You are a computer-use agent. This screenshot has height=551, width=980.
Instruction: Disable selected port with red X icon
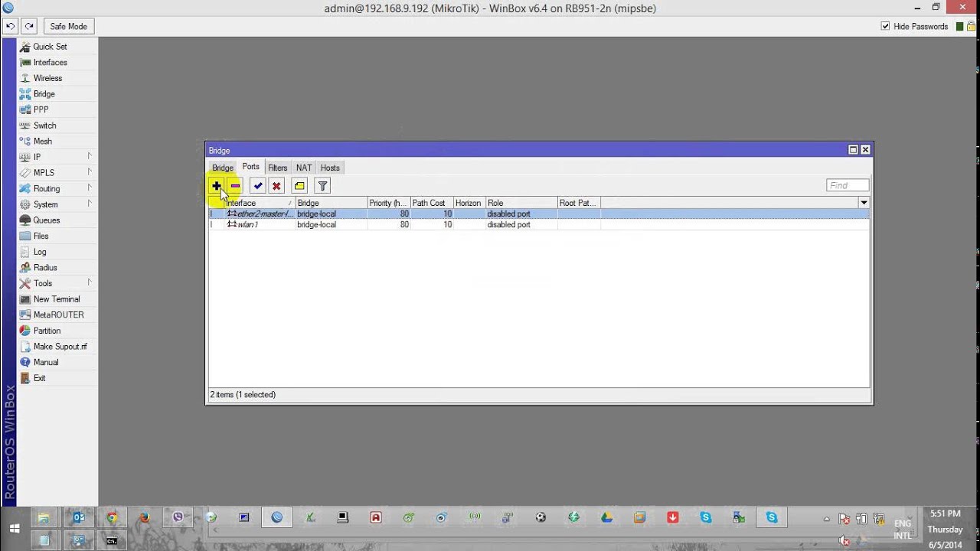tap(276, 186)
